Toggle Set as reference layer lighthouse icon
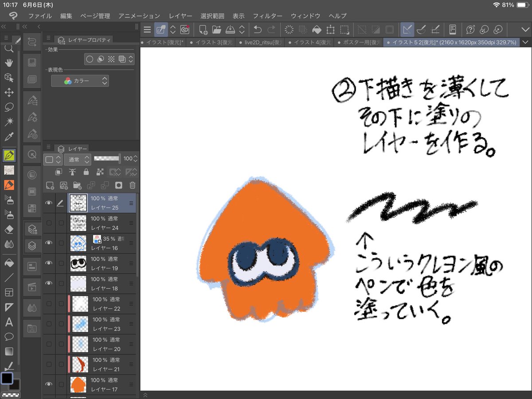The width and height of the screenshot is (532, 399). pos(72,172)
